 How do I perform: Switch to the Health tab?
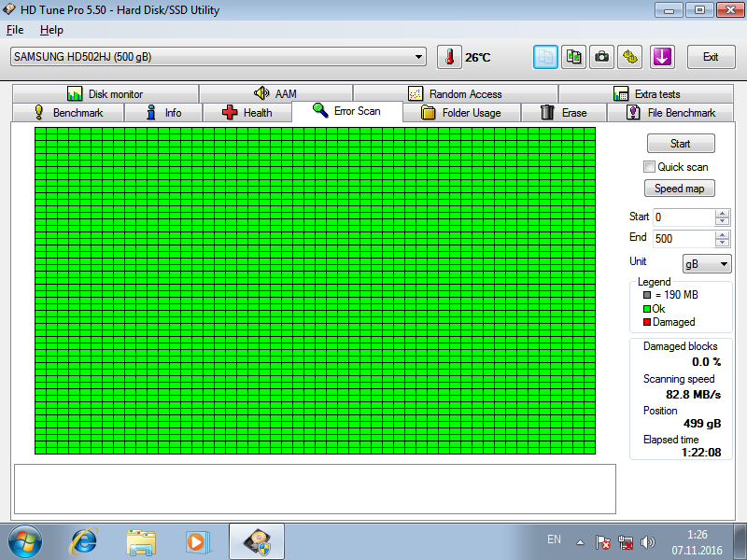[247, 113]
